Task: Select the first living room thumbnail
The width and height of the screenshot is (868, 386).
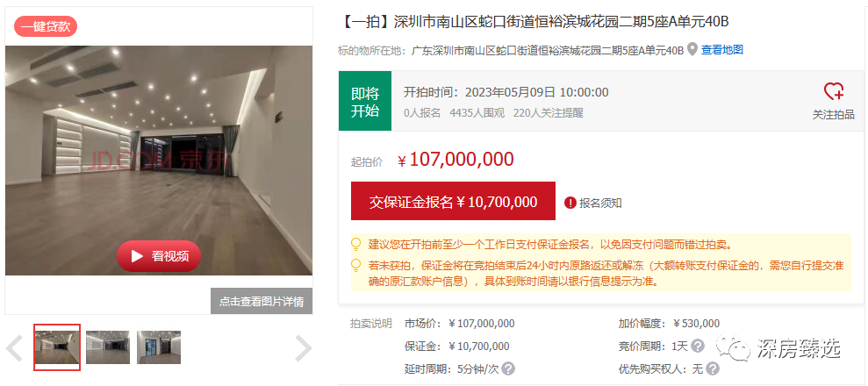Action: tap(57, 347)
